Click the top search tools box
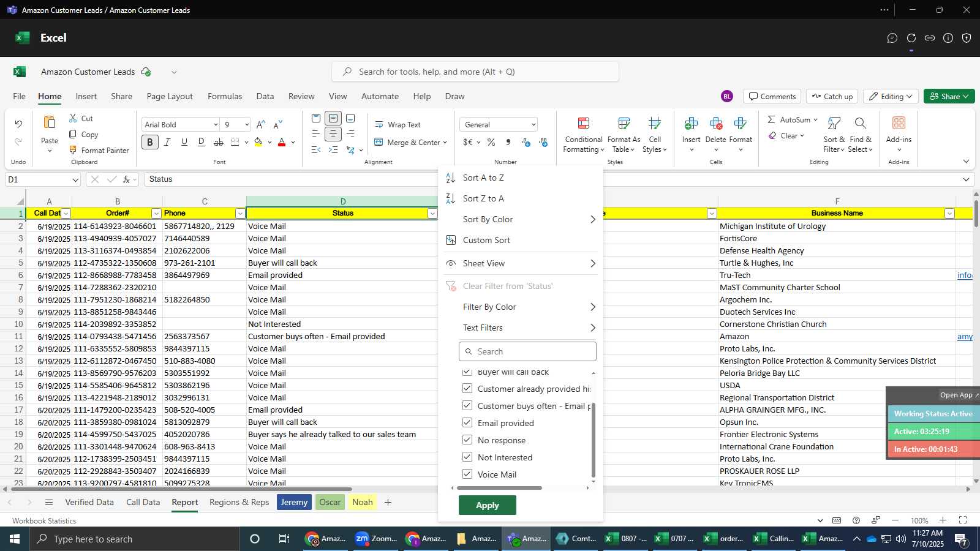This screenshot has height=551, width=980. coord(475,72)
